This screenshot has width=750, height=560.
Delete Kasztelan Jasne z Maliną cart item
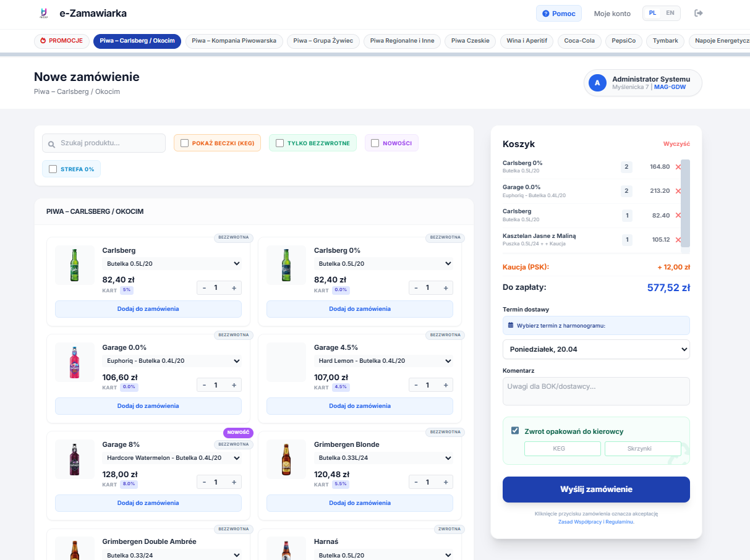tap(678, 240)
